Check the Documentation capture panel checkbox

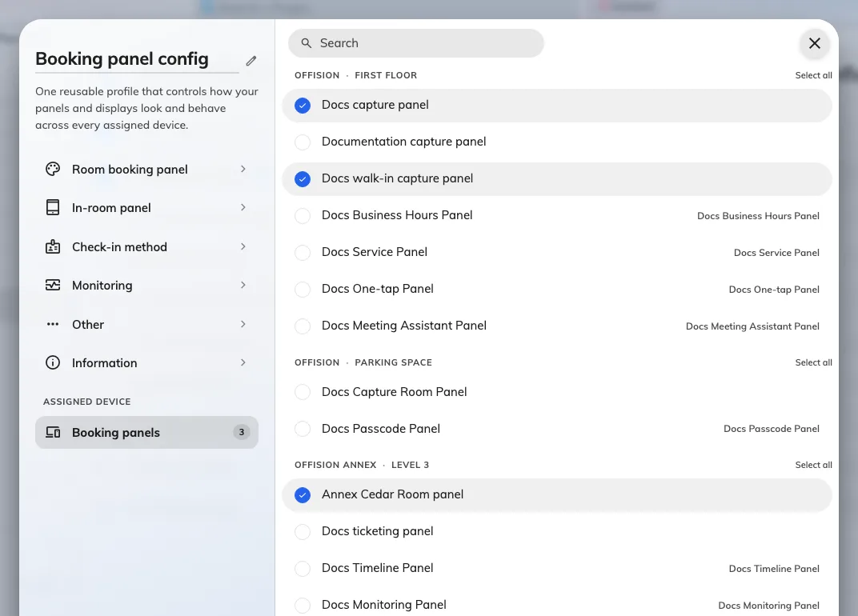tap(303, 142)
